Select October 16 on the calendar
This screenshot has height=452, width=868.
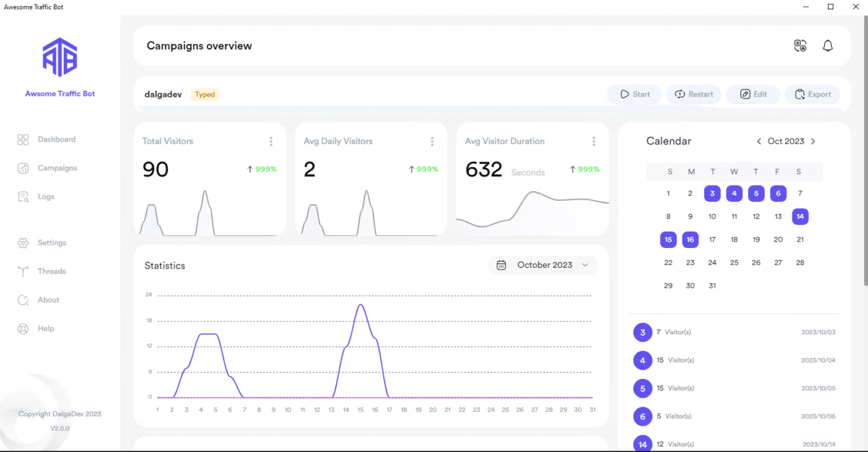[690, 239]
